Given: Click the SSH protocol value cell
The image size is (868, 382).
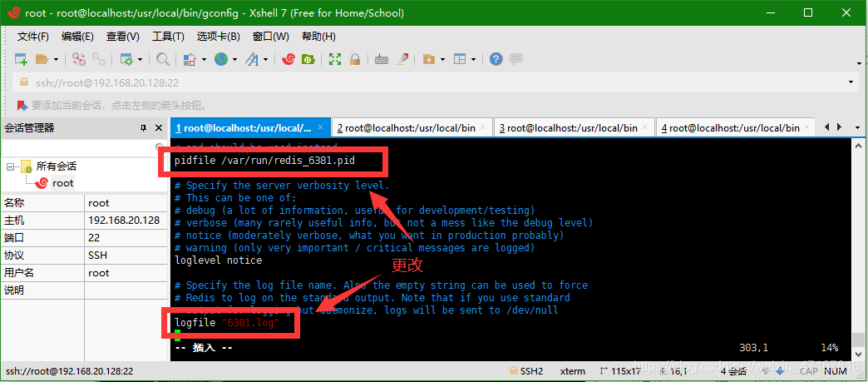Looking at the screenshot, I should coord(126,255).
